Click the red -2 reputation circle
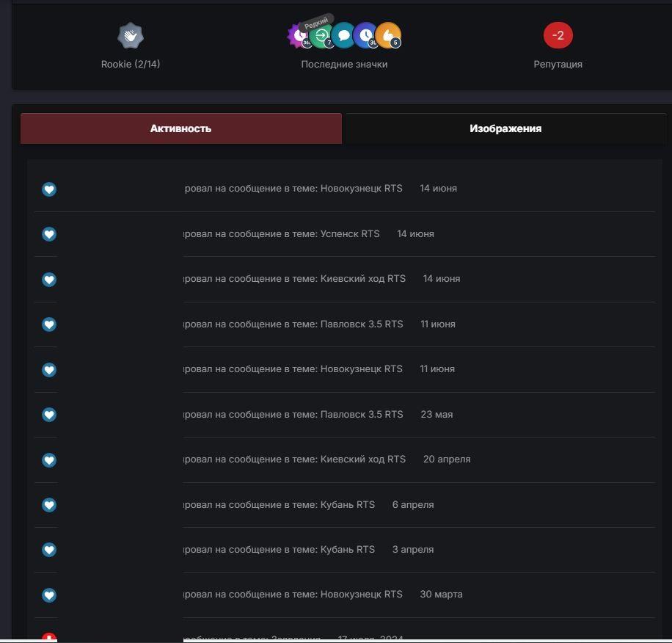Viewport: 672px width, 643px height. 558,35
